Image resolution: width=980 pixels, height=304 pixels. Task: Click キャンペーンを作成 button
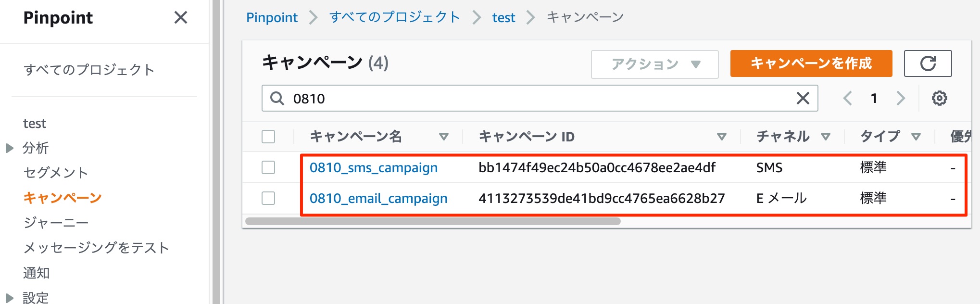point(811,63)
